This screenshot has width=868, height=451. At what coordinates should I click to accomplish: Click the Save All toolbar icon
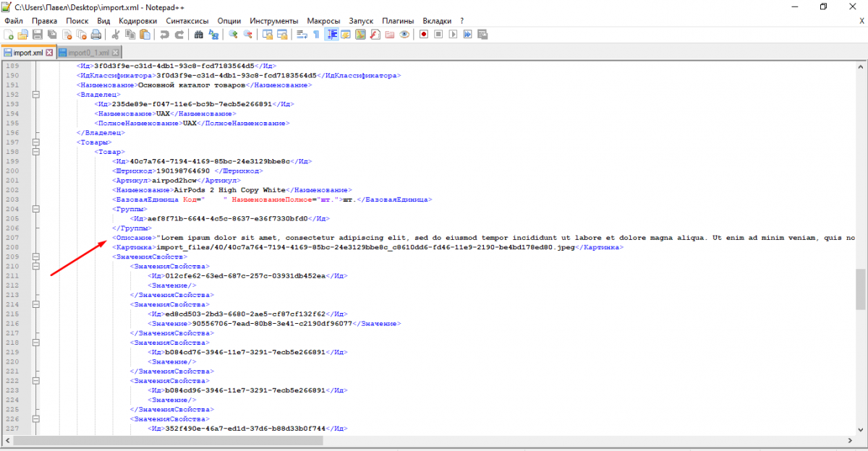(52, 34)
